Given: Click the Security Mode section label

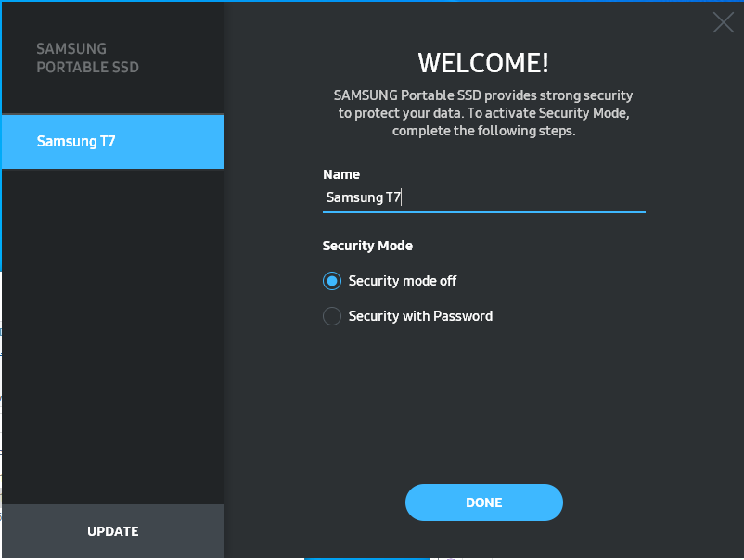Looking at the screenshot, I should tap(367, 246).
